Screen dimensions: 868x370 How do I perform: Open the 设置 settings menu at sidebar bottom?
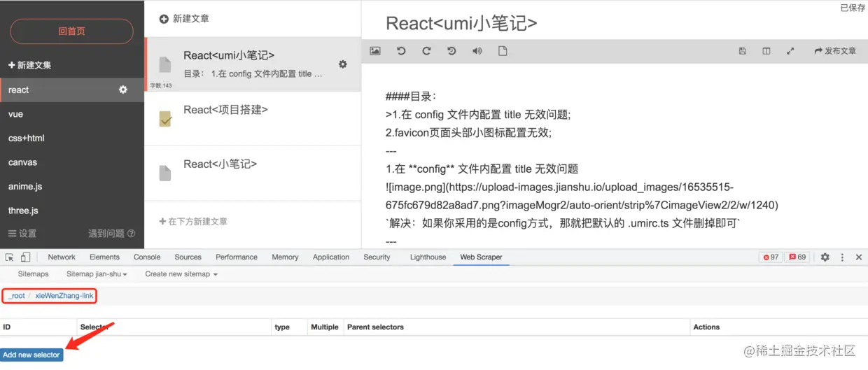click(22, 234)
